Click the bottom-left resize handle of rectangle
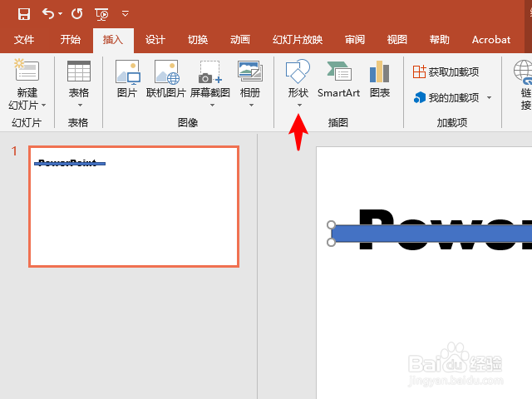This screenshot has height=399, width=532. coord(331,242)
